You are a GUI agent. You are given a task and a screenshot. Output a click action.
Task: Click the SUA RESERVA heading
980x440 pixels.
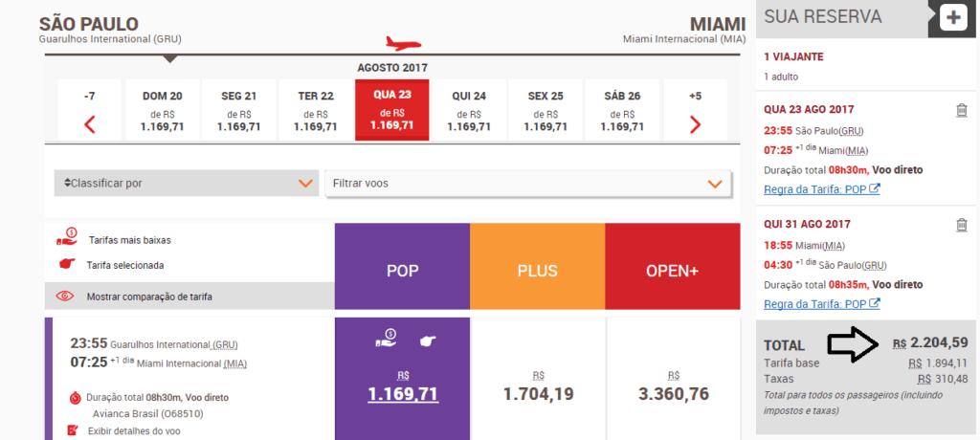coord(823,17)
